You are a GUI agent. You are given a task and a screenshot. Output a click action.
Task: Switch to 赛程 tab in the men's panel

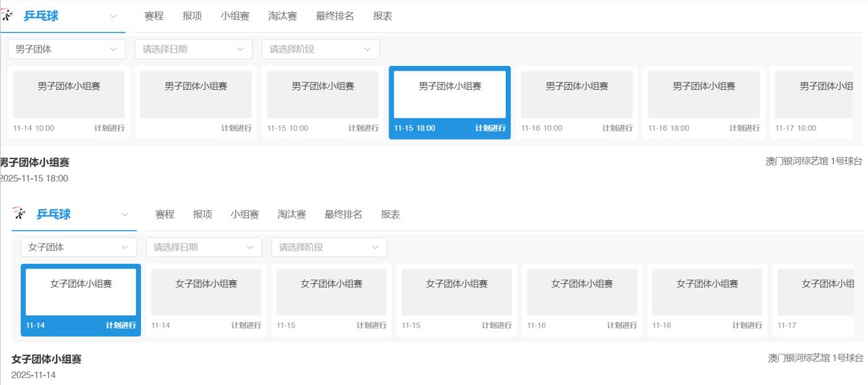(154, 16)
